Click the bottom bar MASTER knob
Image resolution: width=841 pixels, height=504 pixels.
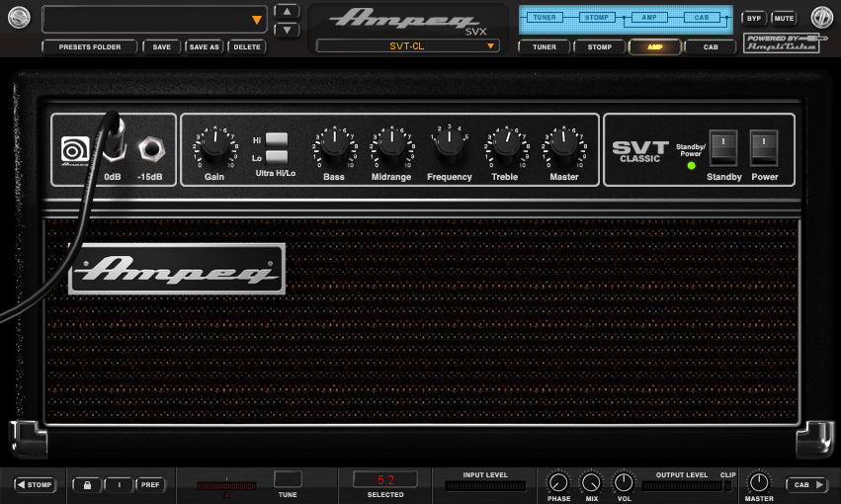tap(758, 482)
